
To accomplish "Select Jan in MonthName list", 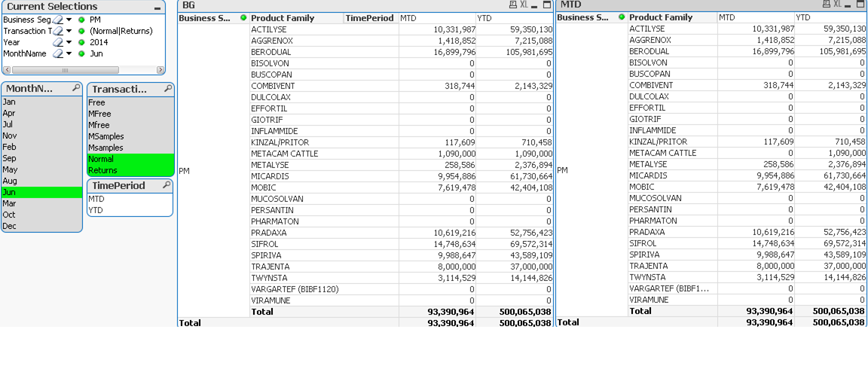I will (x=41, y=102).
